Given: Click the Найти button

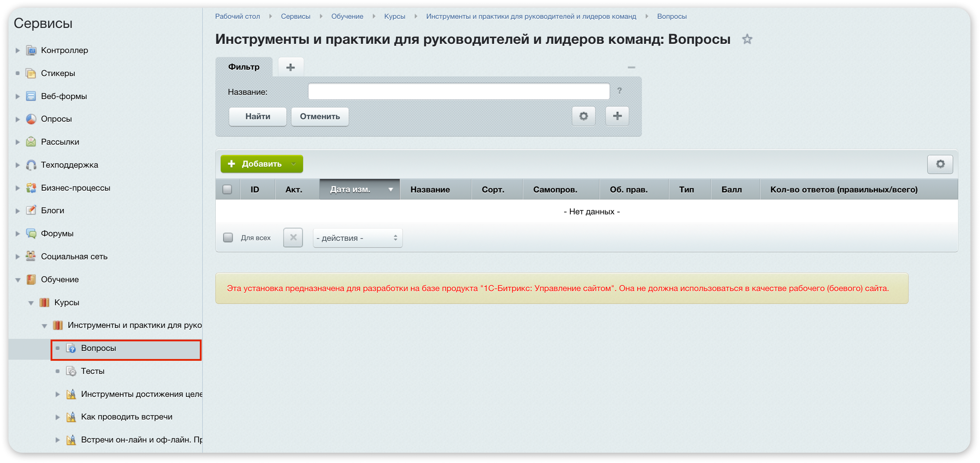Looking at the screenshot, I should pos(257,116).
